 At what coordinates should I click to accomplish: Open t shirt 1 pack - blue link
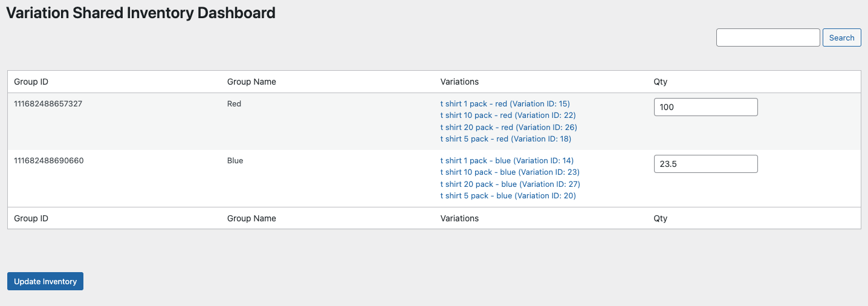tap(507, 160)
